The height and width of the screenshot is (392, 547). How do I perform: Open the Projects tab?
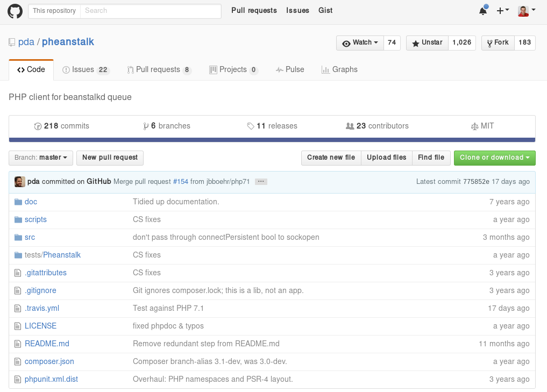pyautogui.click(x=233, y=70)
